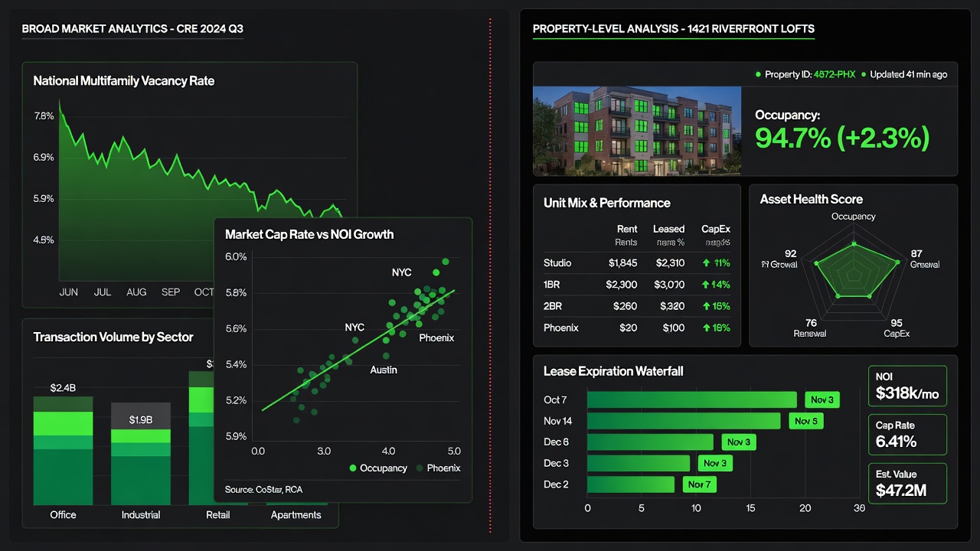Open the Cap Rate 6.41% card
This screenshot has width=980, height=551.
pos(907,435)
